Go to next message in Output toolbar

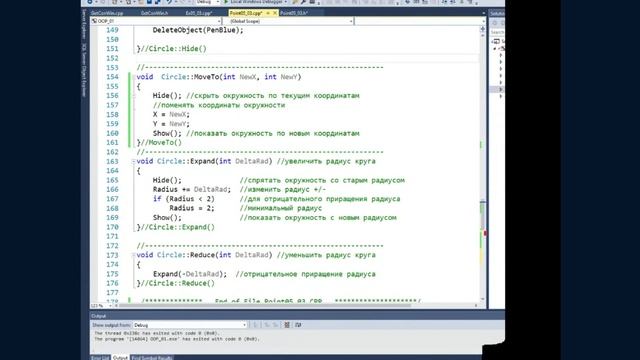(275, 325)
